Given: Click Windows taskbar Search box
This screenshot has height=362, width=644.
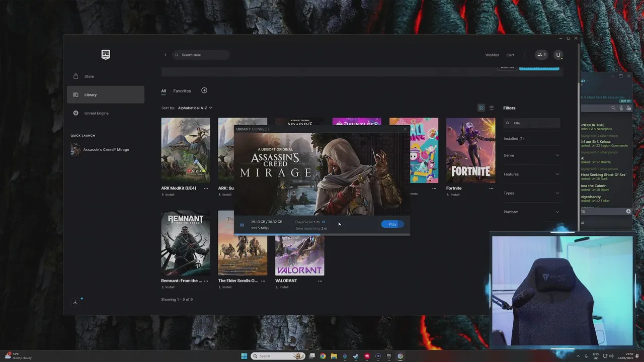Looking at the screenshot, I should [278, 356].
